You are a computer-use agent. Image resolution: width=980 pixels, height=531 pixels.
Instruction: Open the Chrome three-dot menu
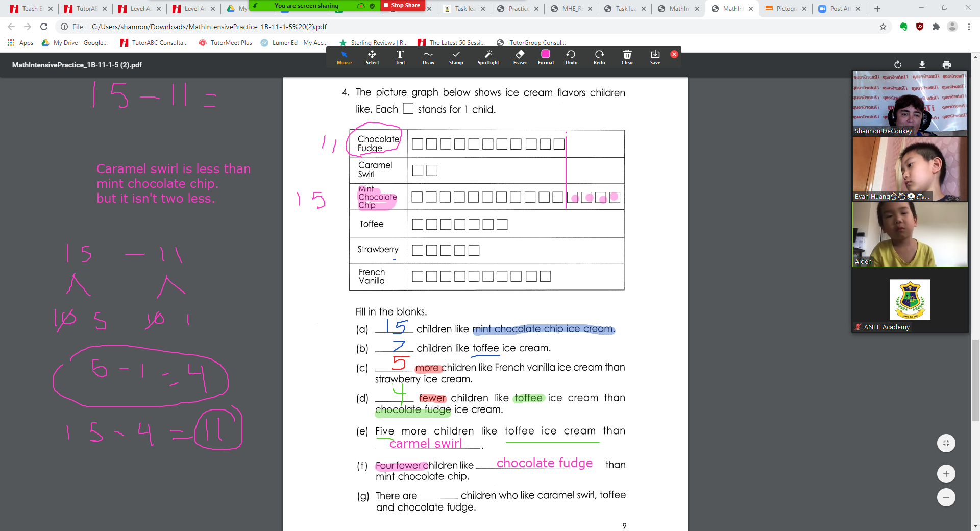(x=969, y=27)
